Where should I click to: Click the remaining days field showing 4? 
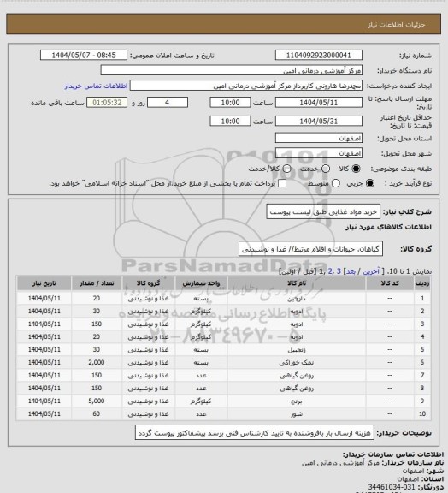pyautogui.click(x=168, y=103)
